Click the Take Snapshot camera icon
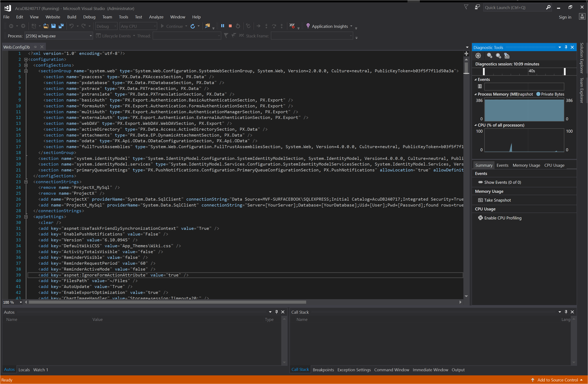The height and width of the screenshot is (384, 588). click(480, 200)
